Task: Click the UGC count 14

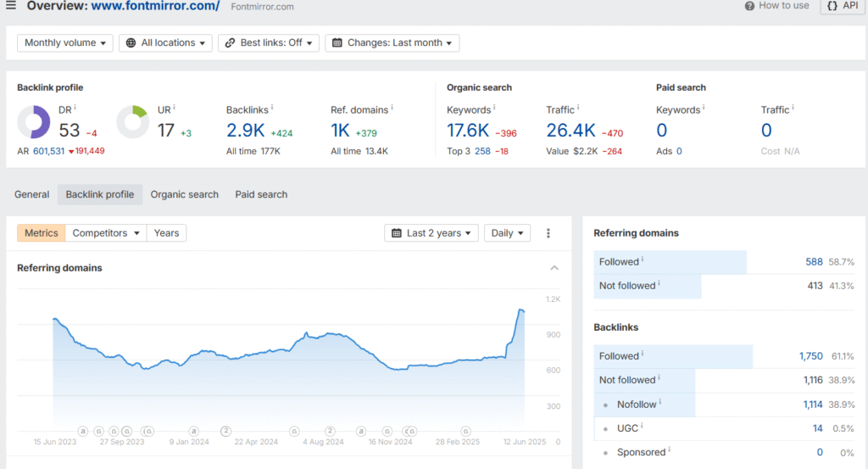Action: tap(818, 428)
